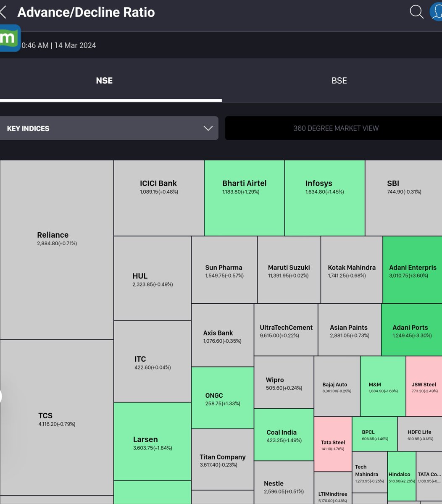Open the Bharti Airtel green tile

pyautogui.click(x=245, y=198)
